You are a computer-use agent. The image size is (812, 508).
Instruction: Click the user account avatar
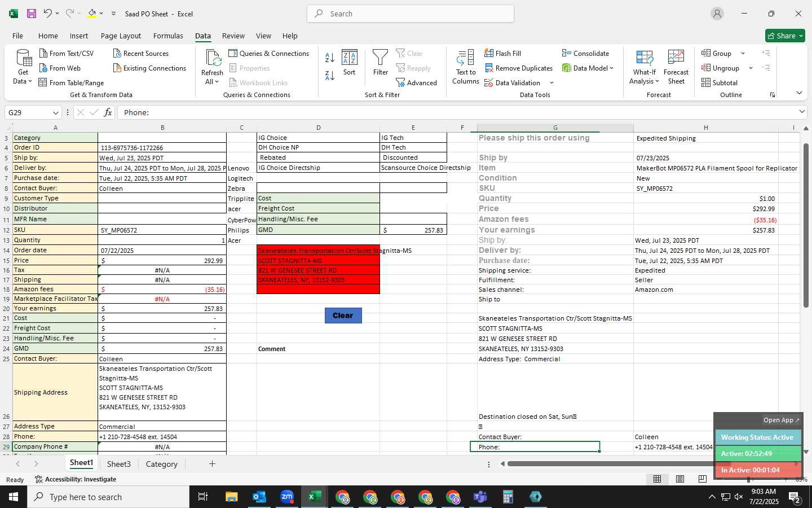[x=717, y=14]
